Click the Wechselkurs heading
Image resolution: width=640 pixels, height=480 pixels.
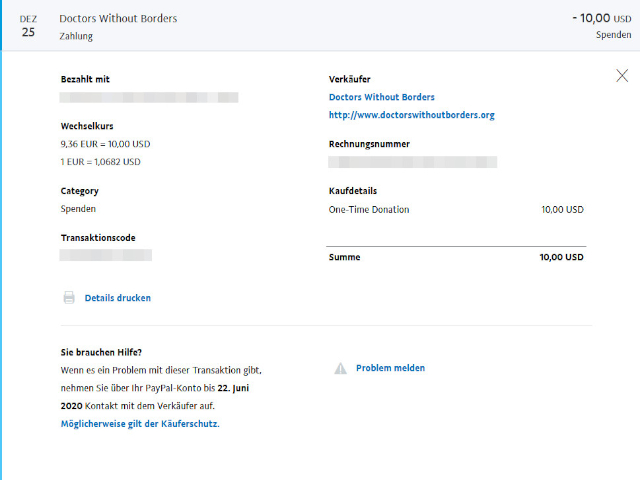click(87, 126)
